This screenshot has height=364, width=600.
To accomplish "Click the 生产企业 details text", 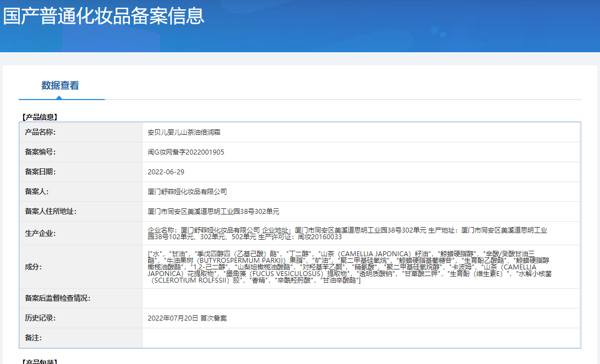I will click(x=347, y=233).
